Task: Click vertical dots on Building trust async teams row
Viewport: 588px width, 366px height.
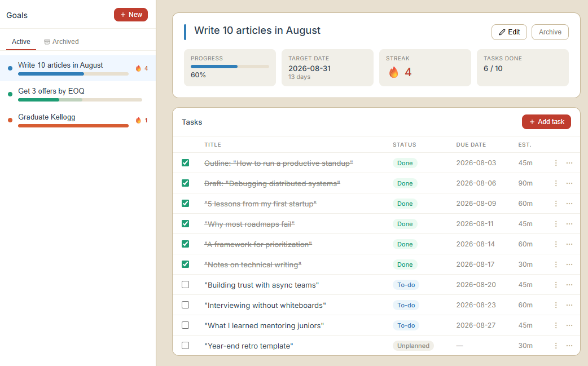Action: click(x=556, y=285)
